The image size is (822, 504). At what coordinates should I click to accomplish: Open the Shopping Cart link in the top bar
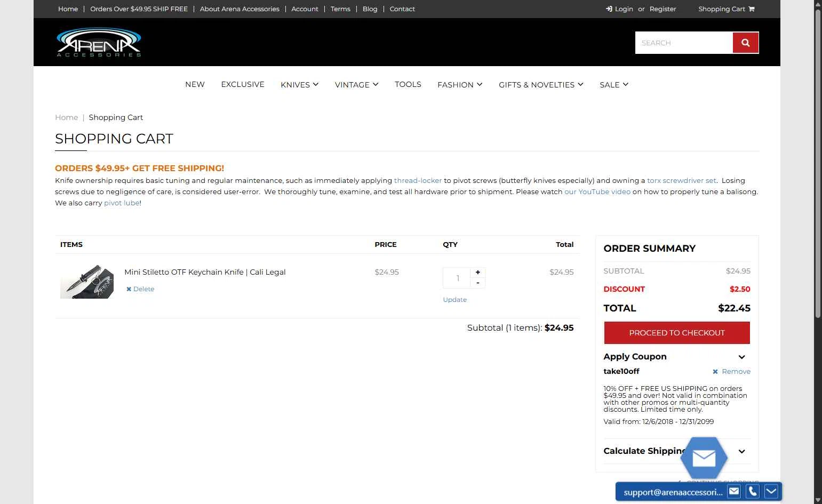tap(727, 9)
